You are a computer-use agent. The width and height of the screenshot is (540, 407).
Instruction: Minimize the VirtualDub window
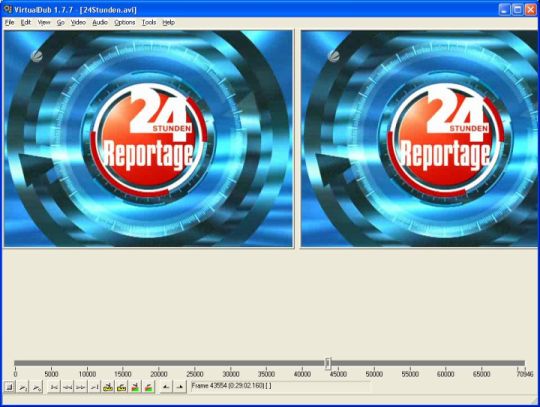click(504, 9)
